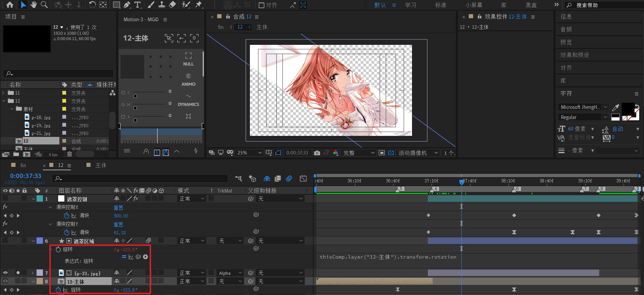The image size is (644, 295).
Task: Expand folder 11 in project panel
Action: click(3, 93)
